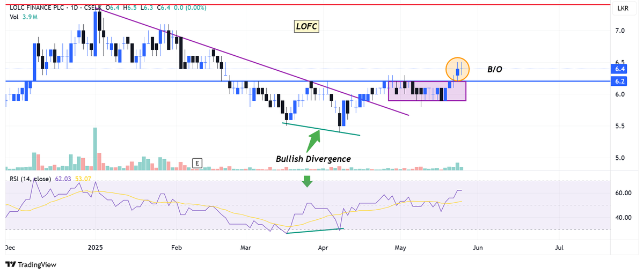Click the 6.0 price axis label
This screenshot has width=644, height=274.
620,94
